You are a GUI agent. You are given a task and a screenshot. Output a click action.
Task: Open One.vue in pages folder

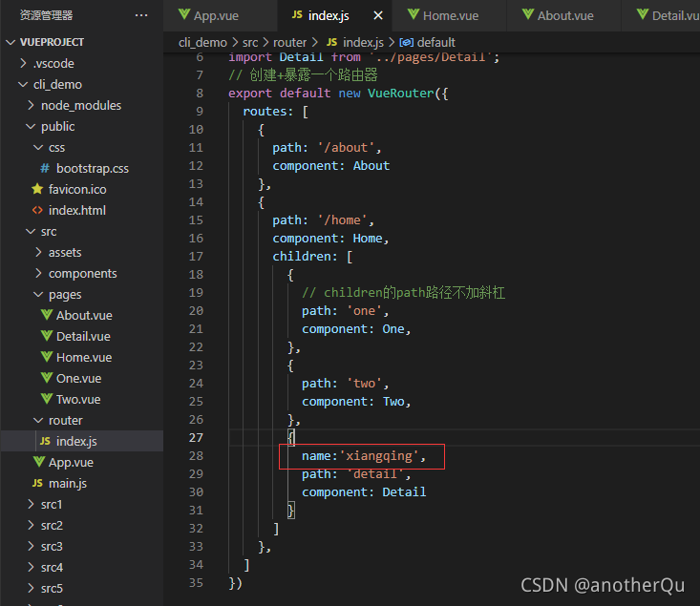click(x=78, y=378)
